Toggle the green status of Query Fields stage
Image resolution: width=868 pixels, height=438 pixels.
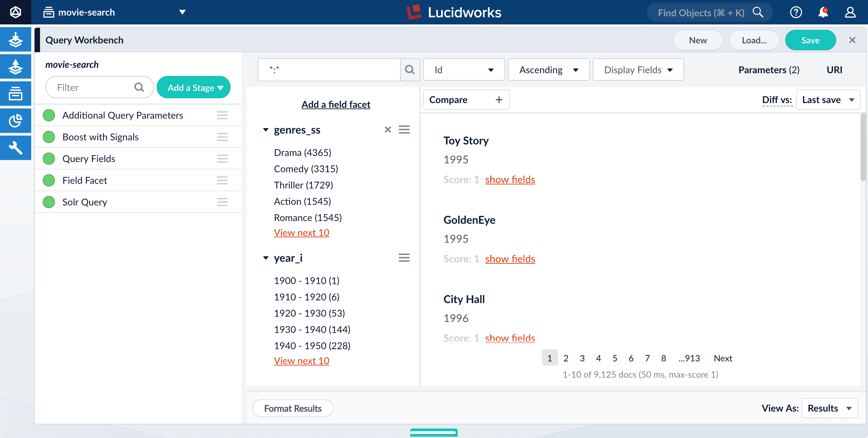[48, 158]
